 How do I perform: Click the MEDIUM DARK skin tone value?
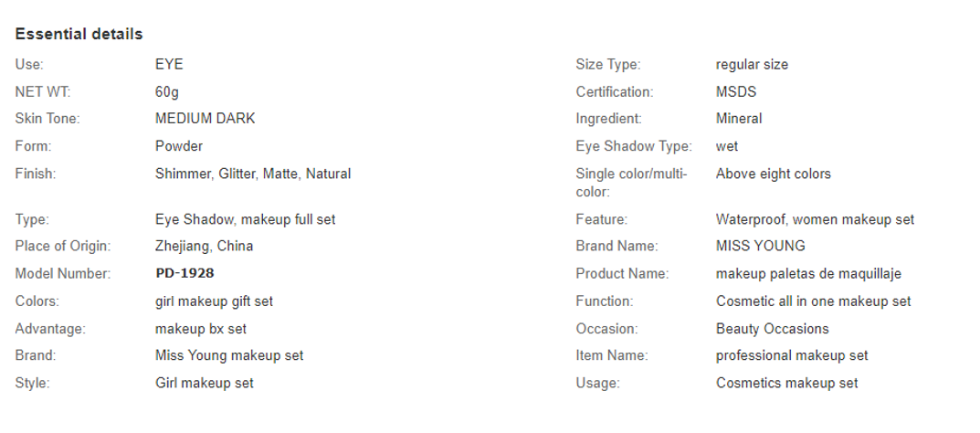205,119
